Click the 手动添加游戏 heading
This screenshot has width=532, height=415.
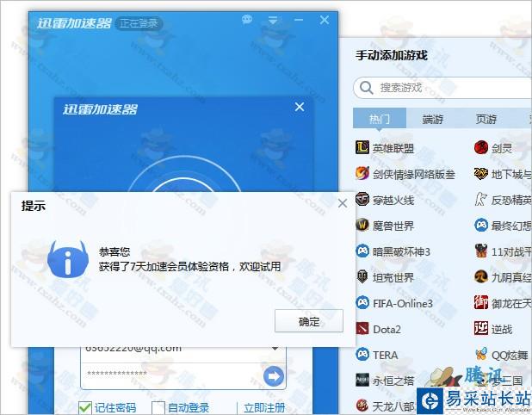point(392,55)
